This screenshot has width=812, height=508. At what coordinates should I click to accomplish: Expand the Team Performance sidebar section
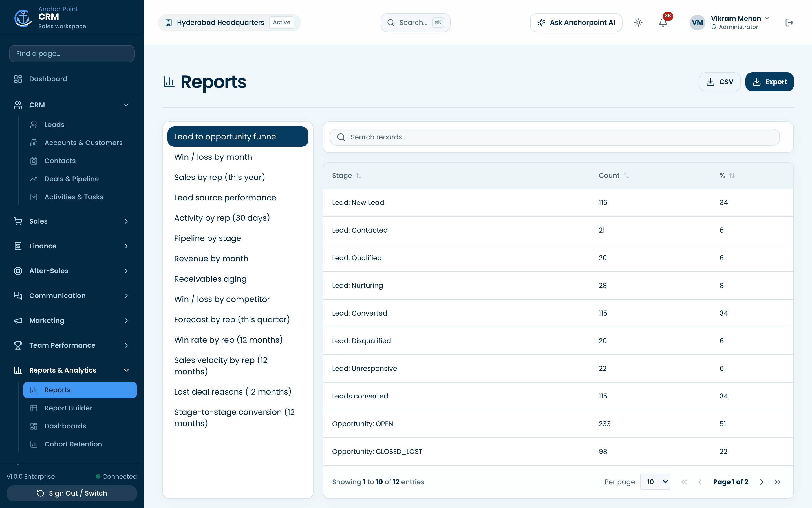point(127,345)
